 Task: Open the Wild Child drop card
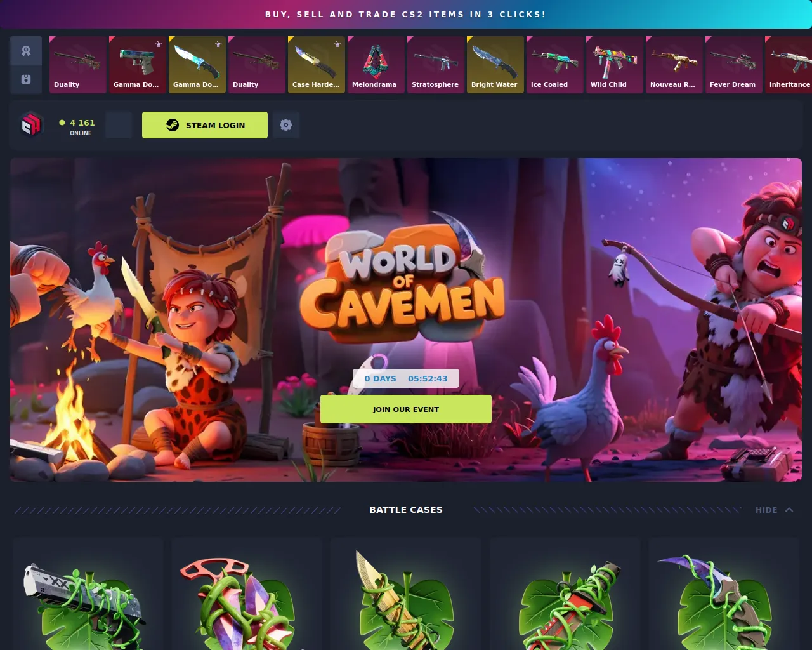coord(615,65)
